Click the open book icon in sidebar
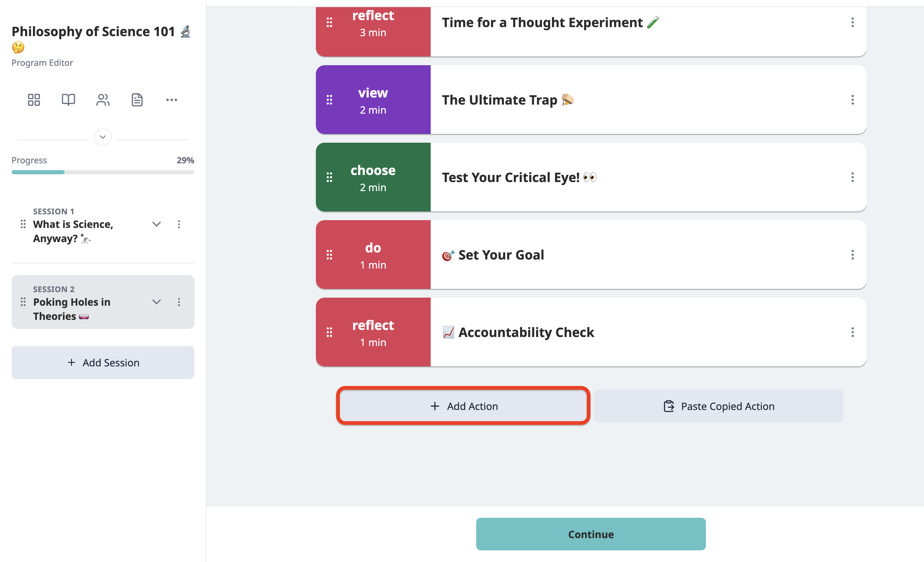This screenshot has height=562, width=924. point(68,100)
